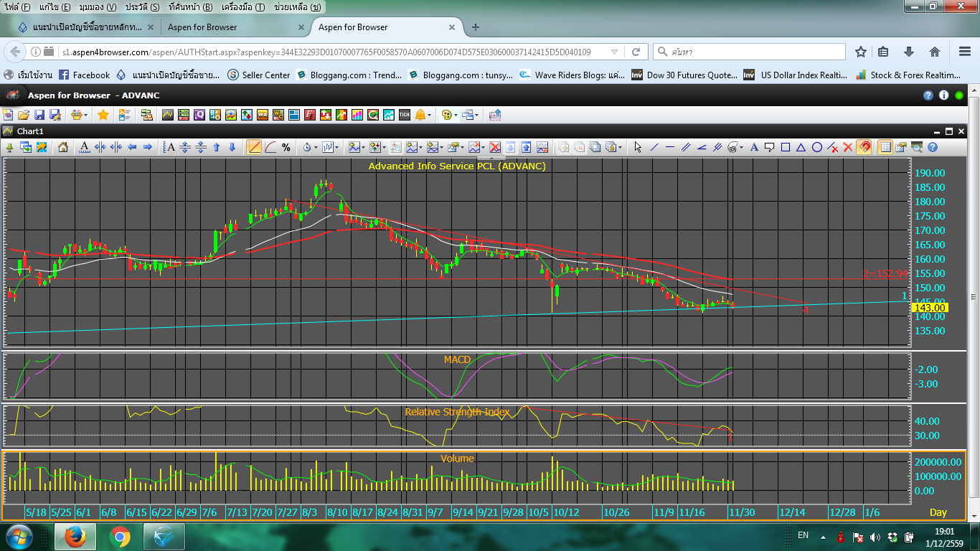Image resolution: width=980 pixels, height=551 pixels.
Task: Click the Day interval label on the time axis
Action: click(938, 512)
